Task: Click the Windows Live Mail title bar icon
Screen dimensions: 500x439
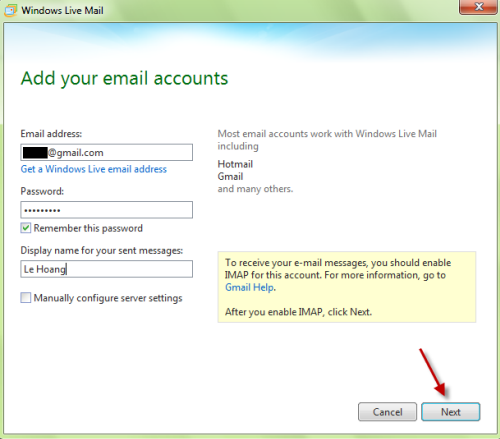Action: 10,10
